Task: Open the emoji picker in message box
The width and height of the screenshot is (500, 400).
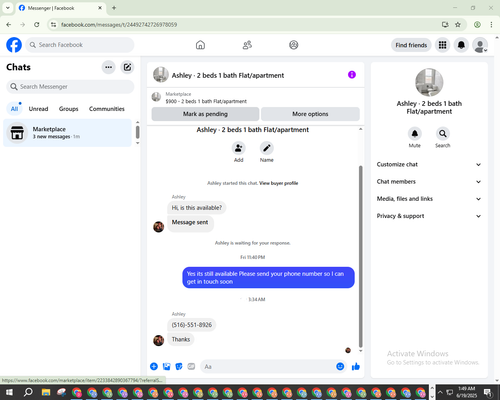Action: (x=340, y=366)
